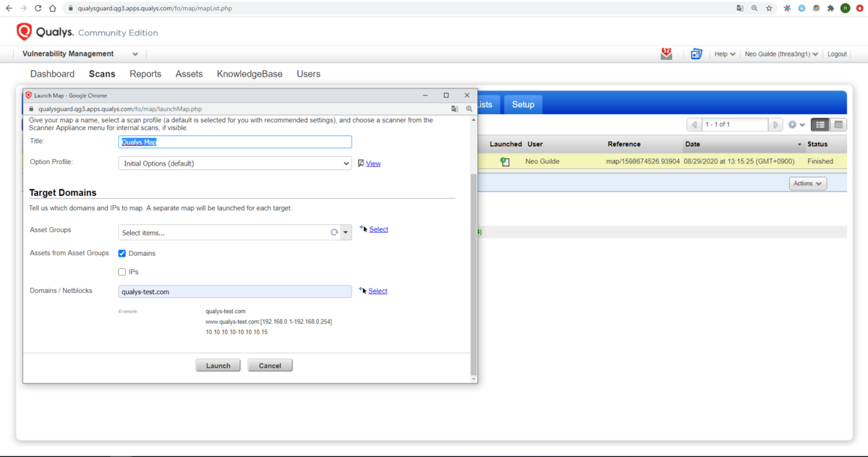
Task: Open the Option Profile dropdown
Action: point(235,163)
